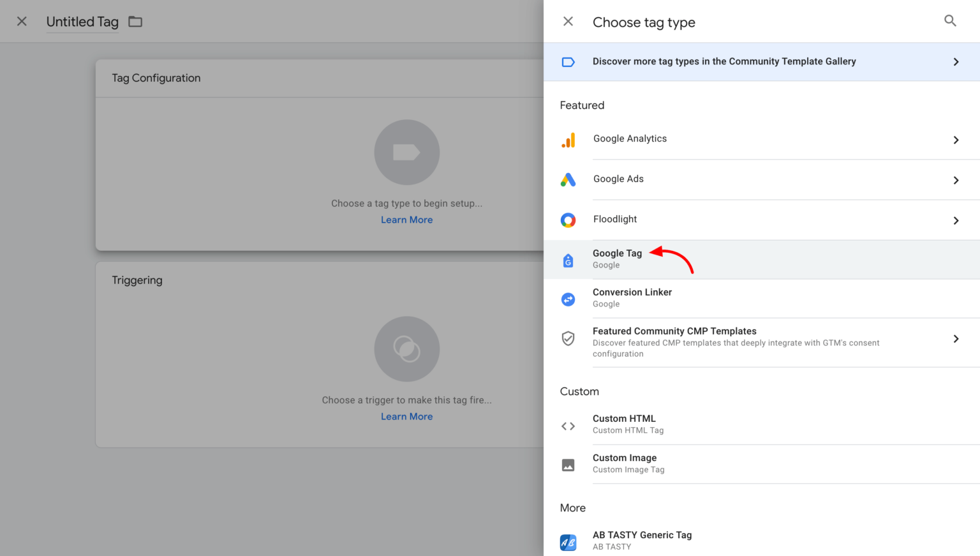Select the Google Tag icon
Image resolution: width=980 pixels, height=556 pixels.
568,260
